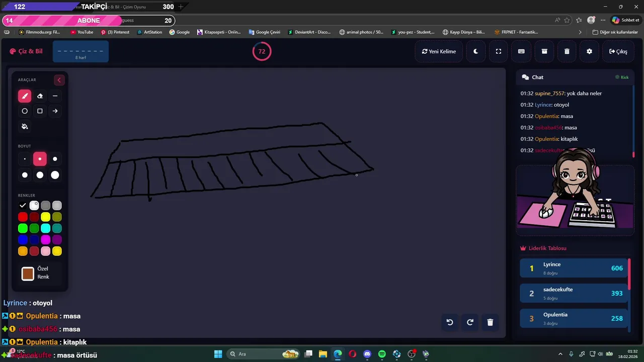The image size is (644, 362).
Task: Open Diğer sık kullanılanlar bookmarks folder
Action: click(x=615, y=32)
